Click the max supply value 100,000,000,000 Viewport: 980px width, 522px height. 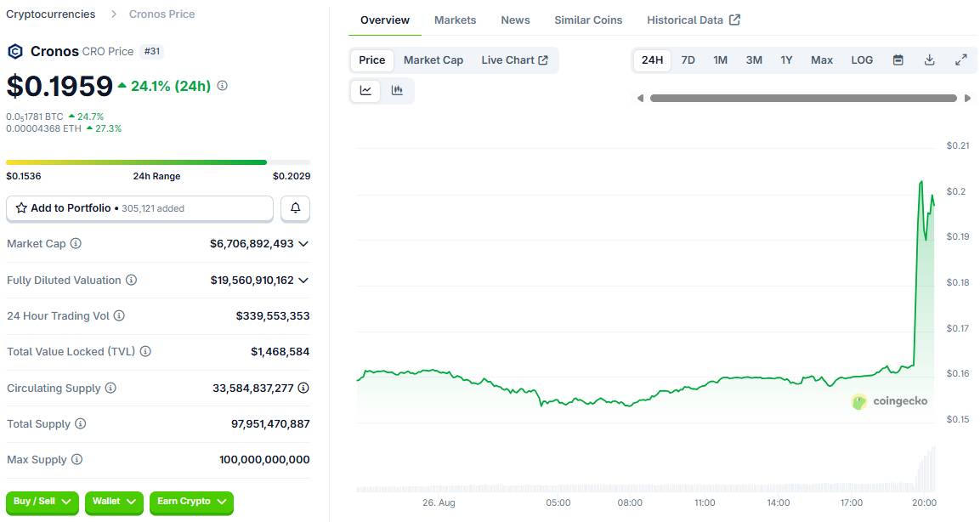point(264,459)
